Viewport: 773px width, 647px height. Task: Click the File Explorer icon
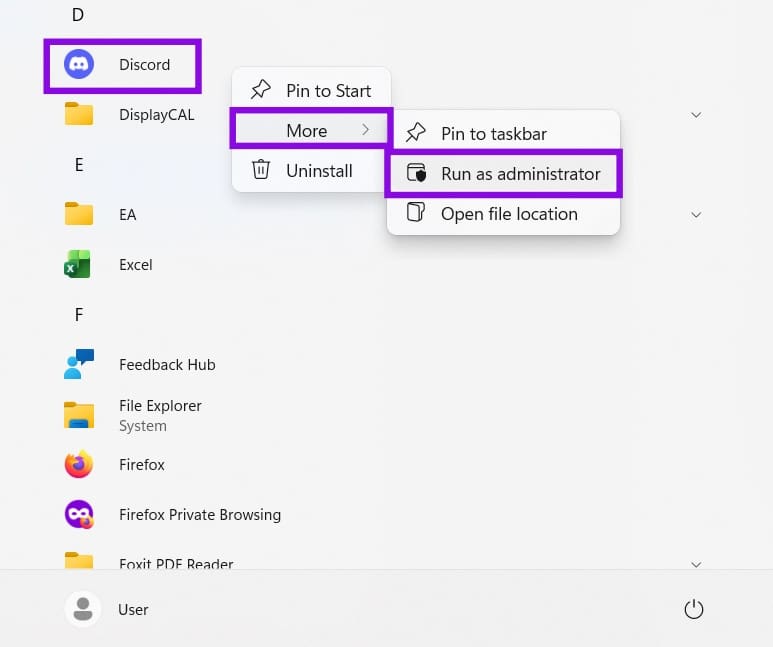[x=79, y=415]
